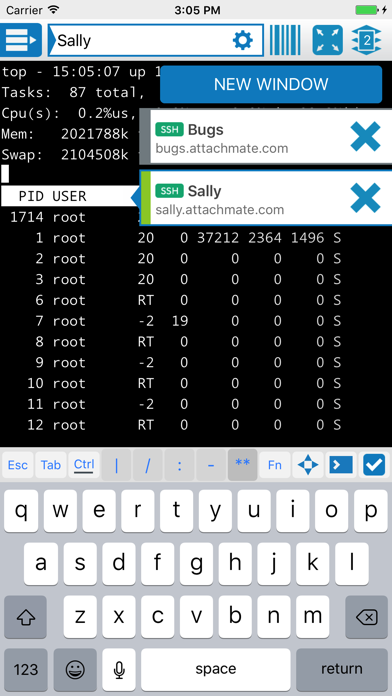Open the connections list menu icon
The image size is (392, 696).
click(21, 40)
